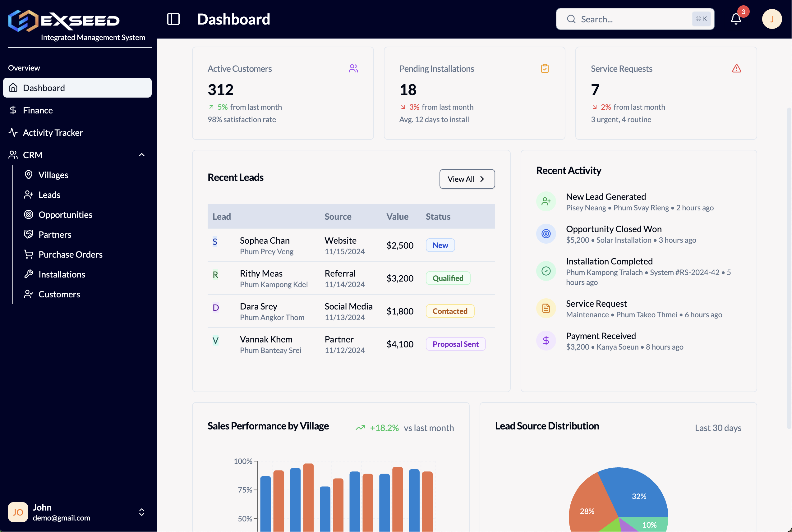Select the Activity Tracker waveform icon
The width and height of the screenshot is (792, 532).
[x=13, y=132]
